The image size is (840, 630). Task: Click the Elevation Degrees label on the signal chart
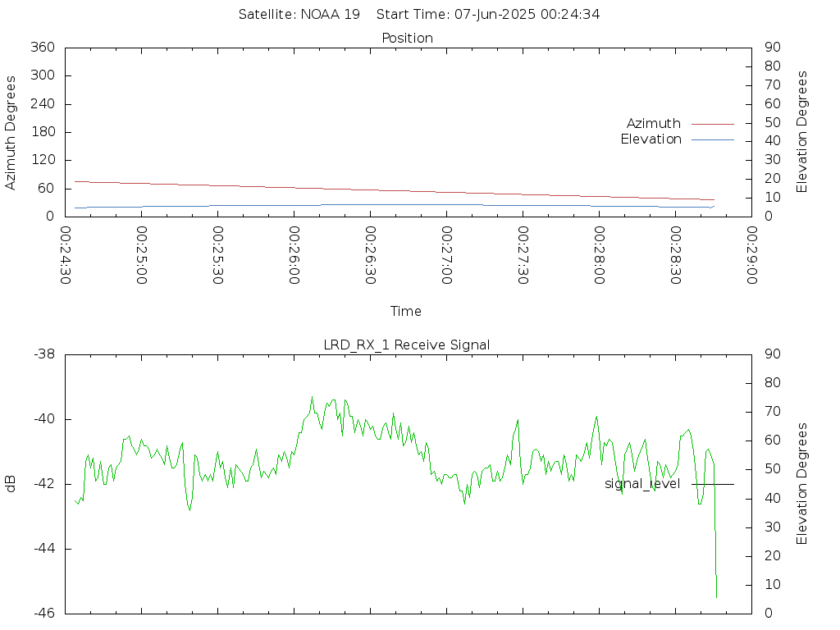pos(801,484)
